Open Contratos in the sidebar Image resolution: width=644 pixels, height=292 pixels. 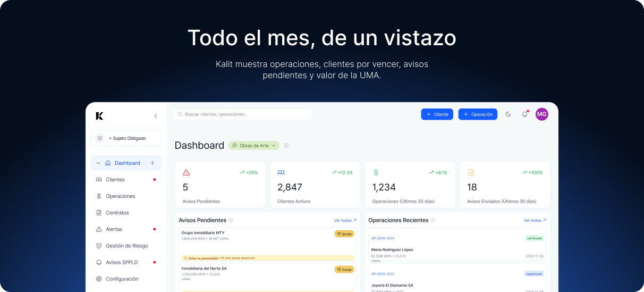[126, 213]
